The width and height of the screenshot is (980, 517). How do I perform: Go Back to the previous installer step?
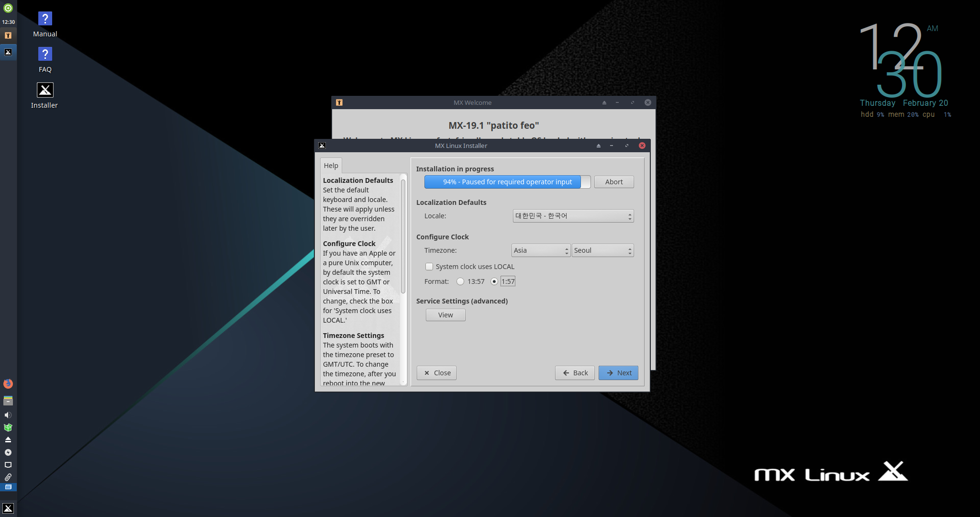pos(575,373)
